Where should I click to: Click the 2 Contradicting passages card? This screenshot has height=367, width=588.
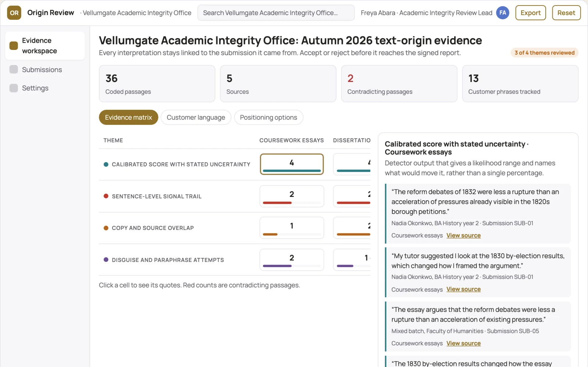[x=399, y=84]
